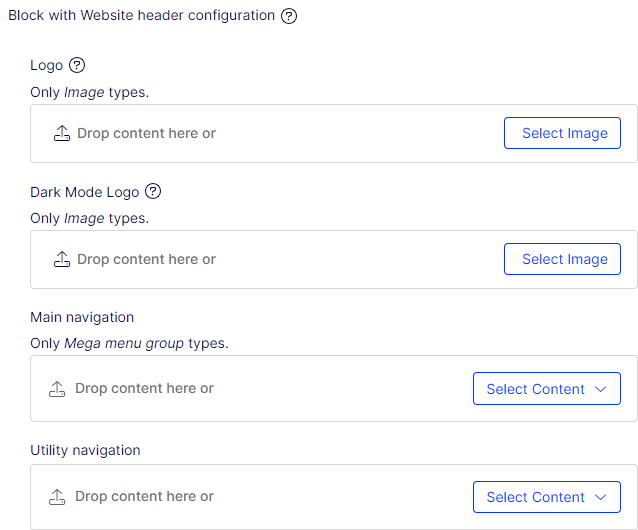Click the Utility navigation field label
Viewport: 638px width, 530px height.
(85, 450)
